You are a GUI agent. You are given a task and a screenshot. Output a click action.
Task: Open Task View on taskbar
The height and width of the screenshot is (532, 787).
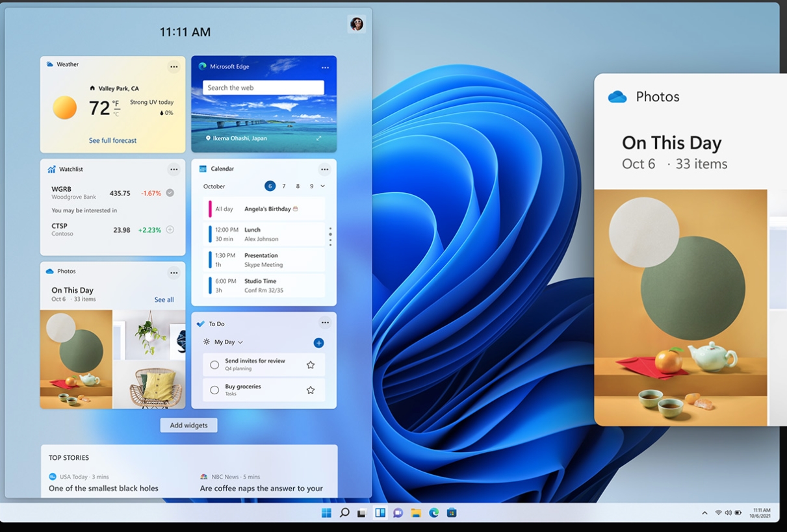coord(362,513)
